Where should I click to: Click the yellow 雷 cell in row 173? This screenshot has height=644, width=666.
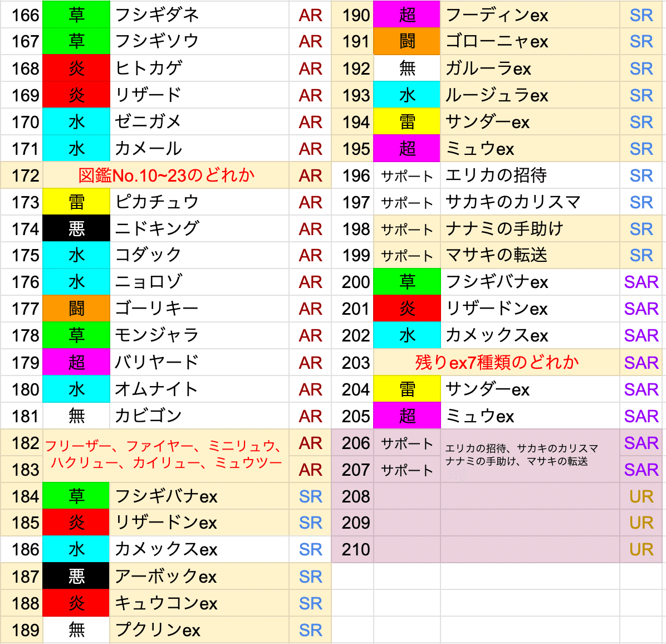click(76, 202)
